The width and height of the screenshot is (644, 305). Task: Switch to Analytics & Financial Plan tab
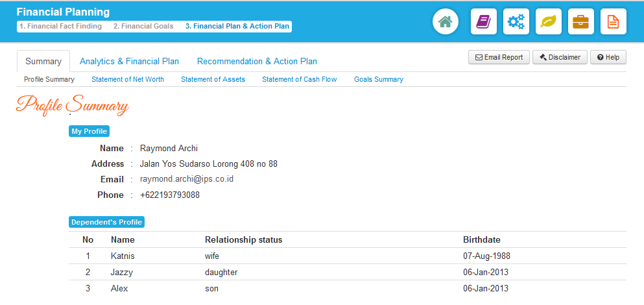(x=129, y=62)
